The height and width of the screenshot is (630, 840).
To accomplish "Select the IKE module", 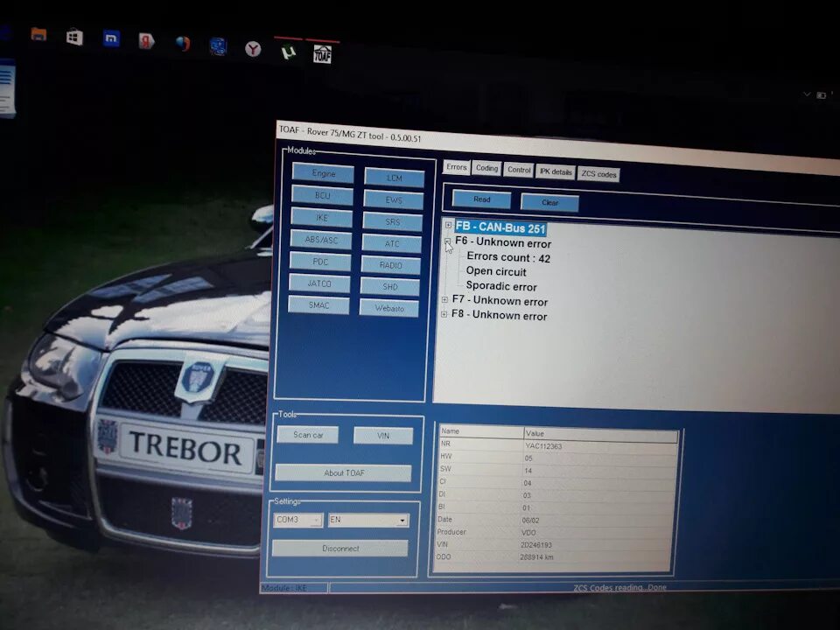I will click(321, 218).
